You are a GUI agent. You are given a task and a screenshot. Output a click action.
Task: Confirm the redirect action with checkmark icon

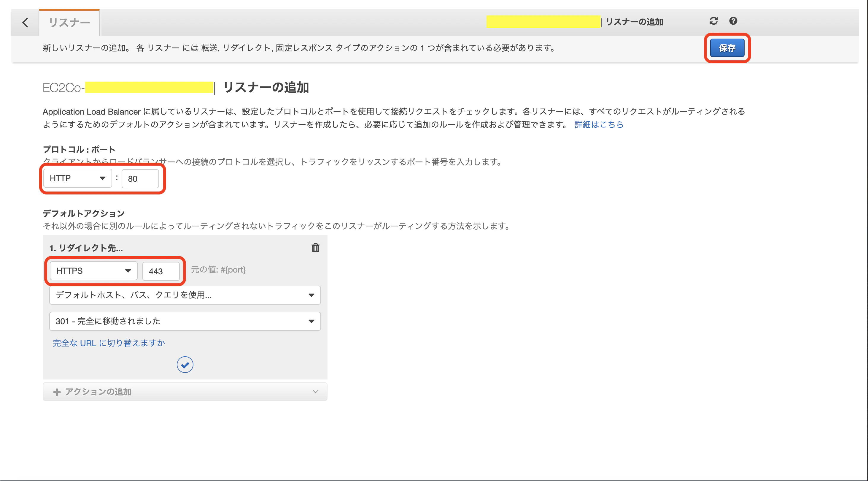tap(185, 365)
